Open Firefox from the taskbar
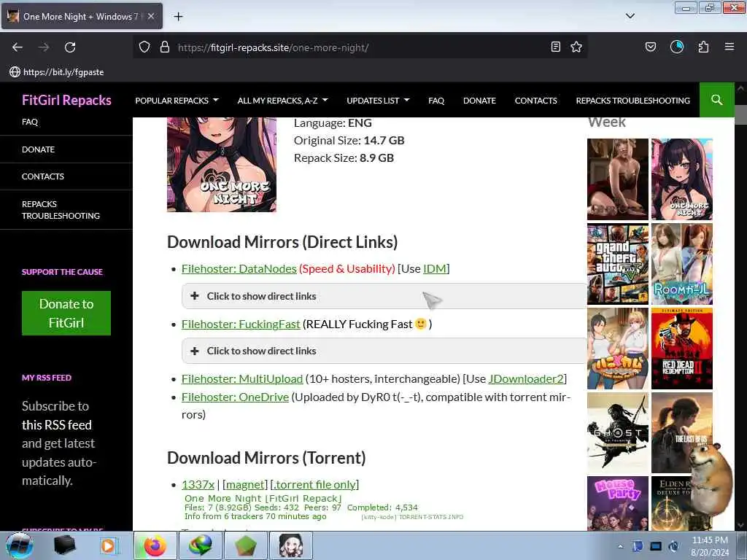The height and width of the screenshot is (560, 747). coord(155,545)
